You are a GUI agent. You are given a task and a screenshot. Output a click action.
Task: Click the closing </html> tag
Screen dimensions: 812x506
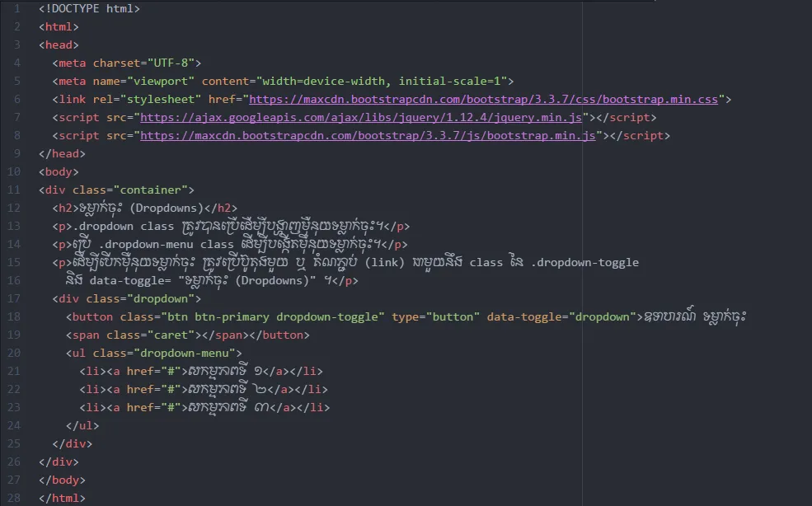62,498
